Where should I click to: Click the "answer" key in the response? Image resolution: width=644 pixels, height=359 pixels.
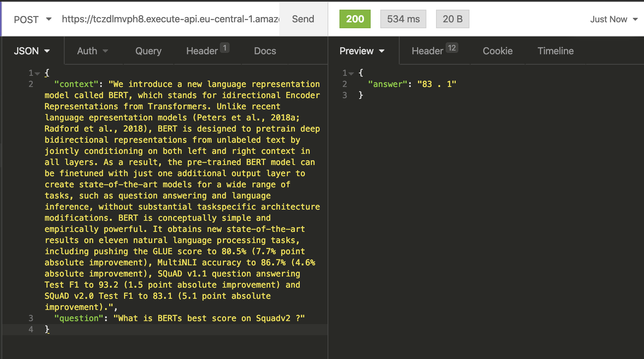pyautogui.click(x=387, y=84)
